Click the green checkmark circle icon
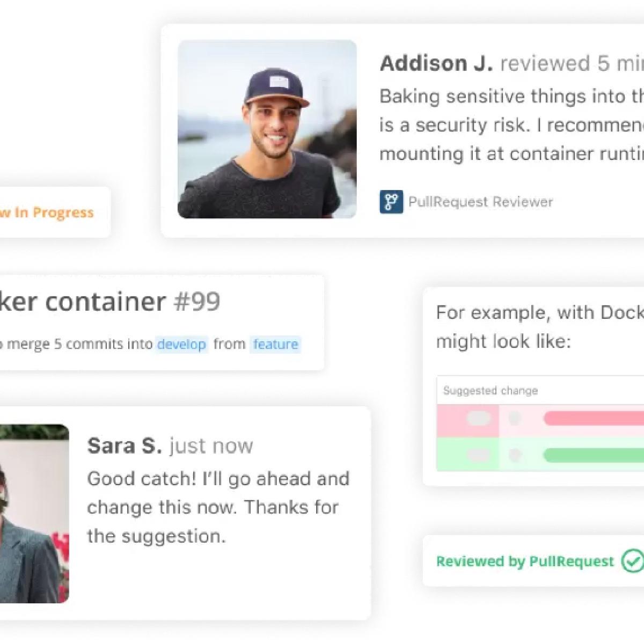This screenshot has height=644, width=644. pyautogui.click(x=633, y=561)
